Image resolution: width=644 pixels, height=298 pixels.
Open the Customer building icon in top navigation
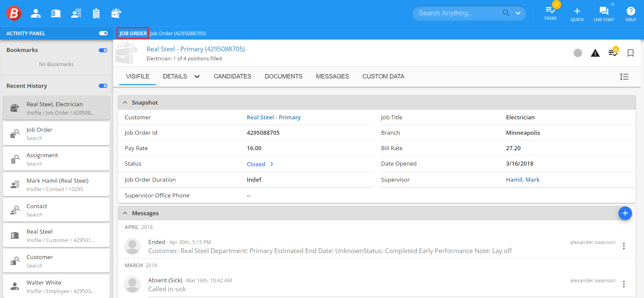56,13
